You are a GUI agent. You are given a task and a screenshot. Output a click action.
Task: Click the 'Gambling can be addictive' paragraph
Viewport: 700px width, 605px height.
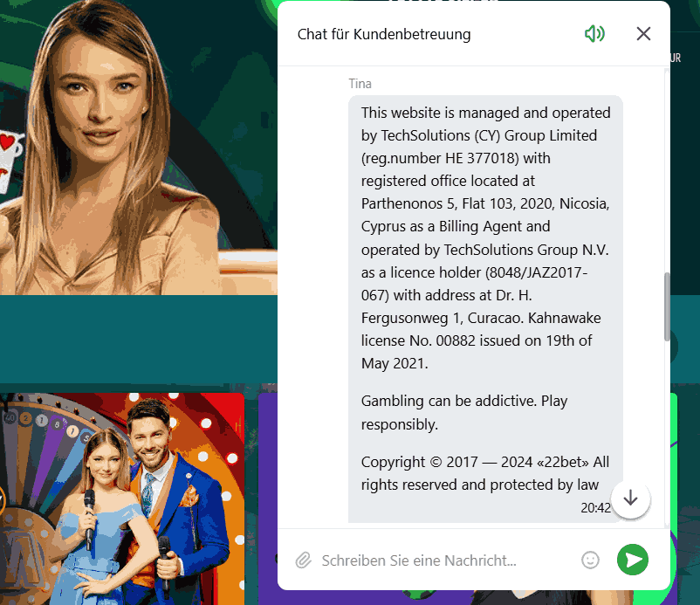click(x=464, y=412)
